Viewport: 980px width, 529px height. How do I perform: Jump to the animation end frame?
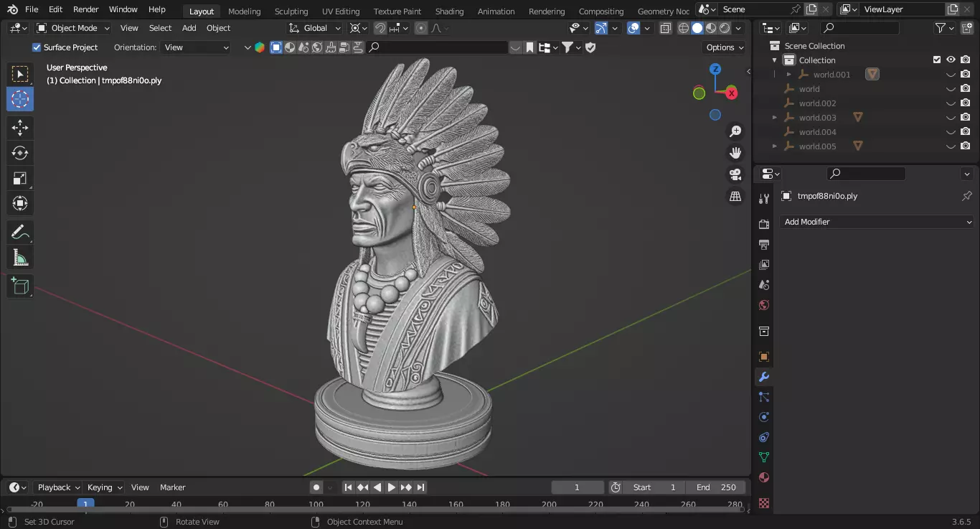tap(421, 487)
